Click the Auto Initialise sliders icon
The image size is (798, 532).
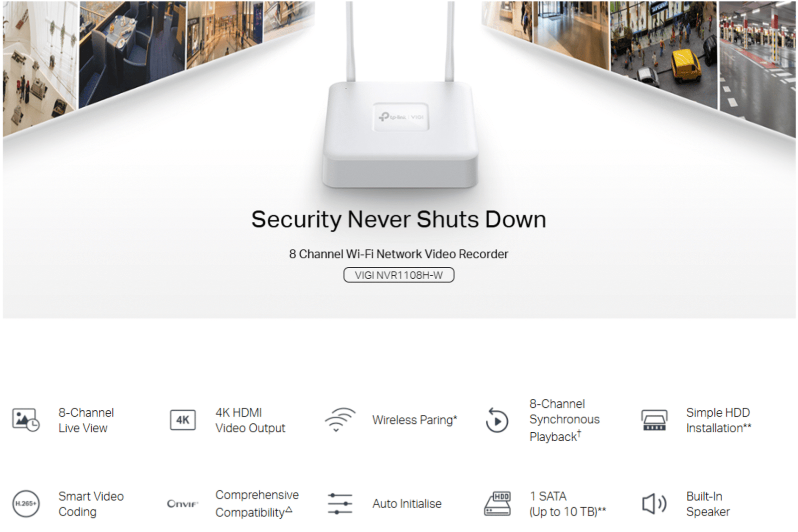[x=340, y=504]
